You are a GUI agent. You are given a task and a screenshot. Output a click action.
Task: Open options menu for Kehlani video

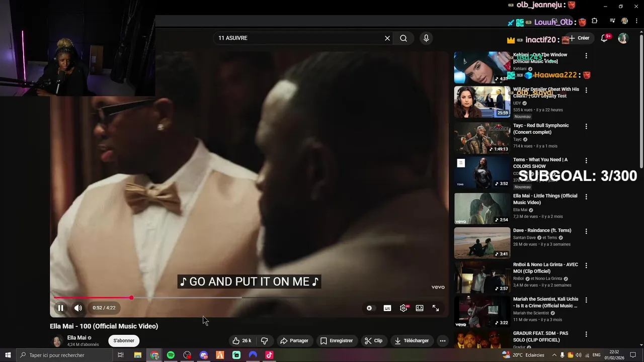pos(586,56)
